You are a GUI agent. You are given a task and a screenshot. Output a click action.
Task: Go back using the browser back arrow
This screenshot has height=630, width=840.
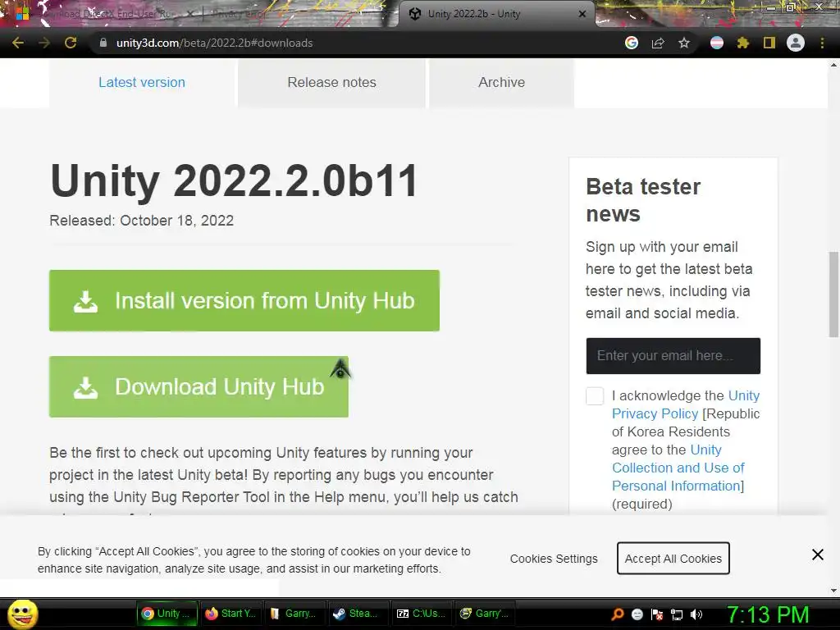(18, 43)
